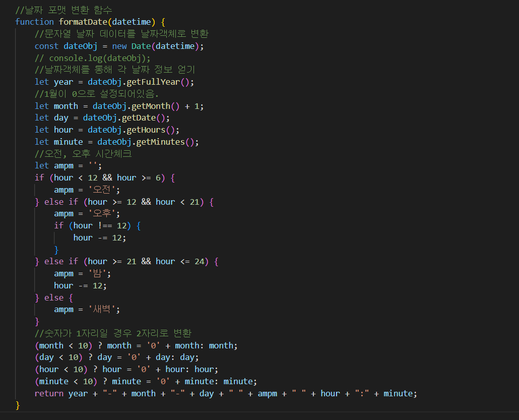Click the comment '//문자열 날짜 데이터를 날짜객체로 변환'
The width and height of the screenshot is (519, 420).
click(x=121, y=34)
